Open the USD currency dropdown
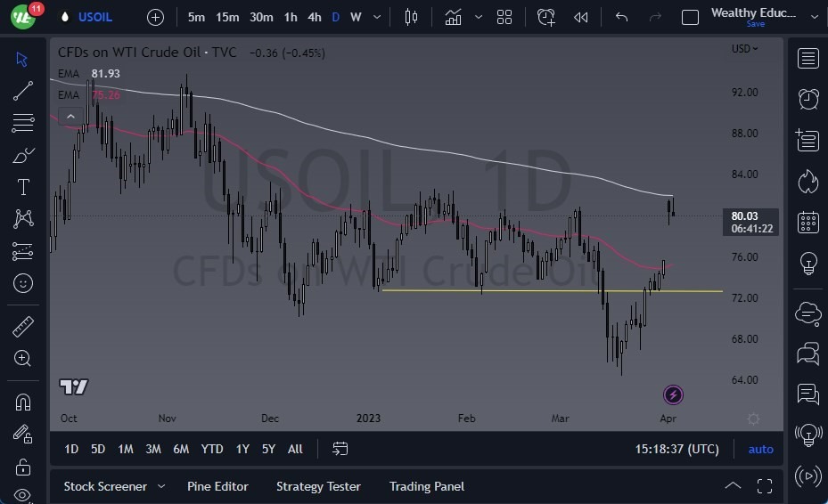Image resolution: width=828 pixels, height=504 pixels. [x=744, y=49]
